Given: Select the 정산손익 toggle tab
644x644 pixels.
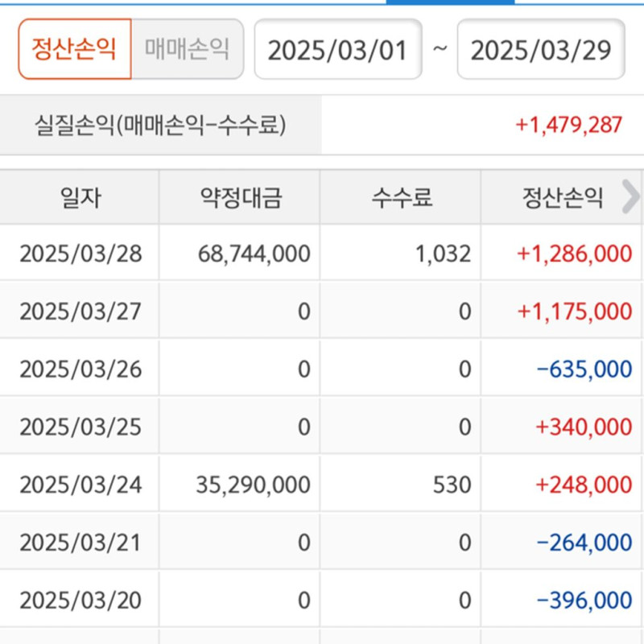Looking at the screenshot, I should coord(74,49).
